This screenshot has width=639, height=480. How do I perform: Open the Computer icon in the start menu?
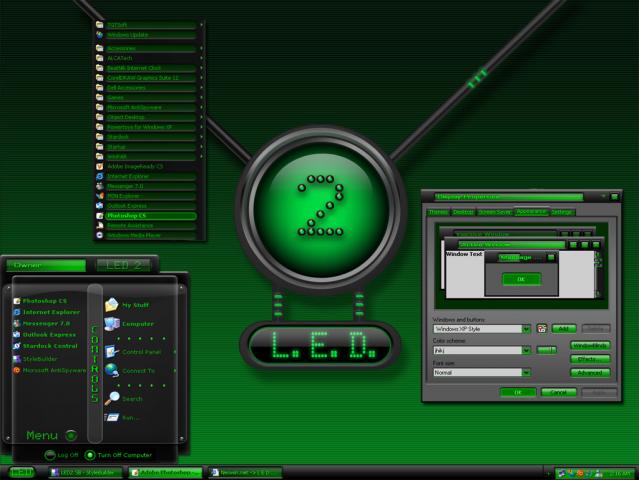(112, 324)
